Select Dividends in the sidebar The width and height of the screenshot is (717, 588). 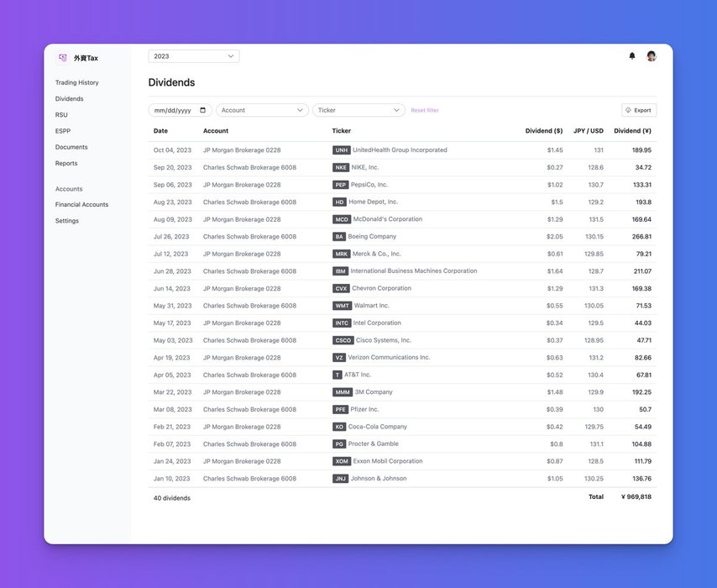click(70, 99)
